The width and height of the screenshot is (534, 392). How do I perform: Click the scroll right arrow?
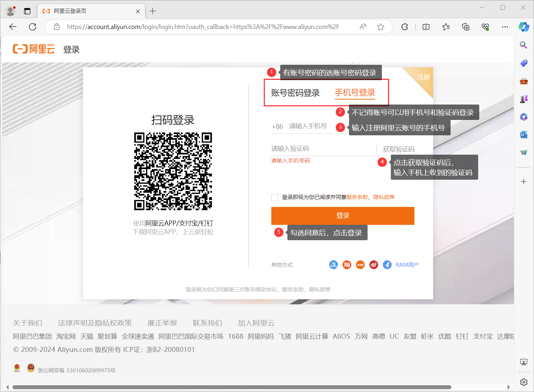click(509, 387)
